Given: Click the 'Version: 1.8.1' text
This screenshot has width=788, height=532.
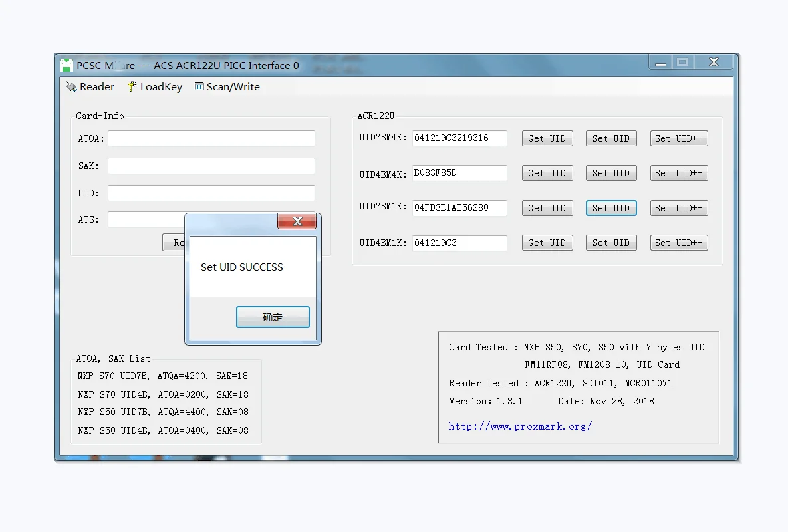Looking at the screenshot, I should [x=485, y=402].
